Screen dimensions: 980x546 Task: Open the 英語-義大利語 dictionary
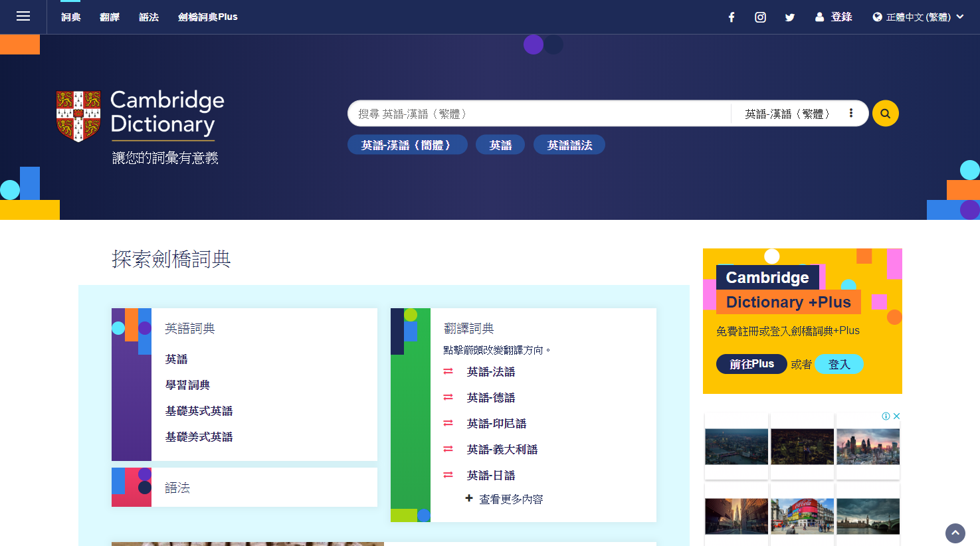pyautogui.click(x=502, y=450)
